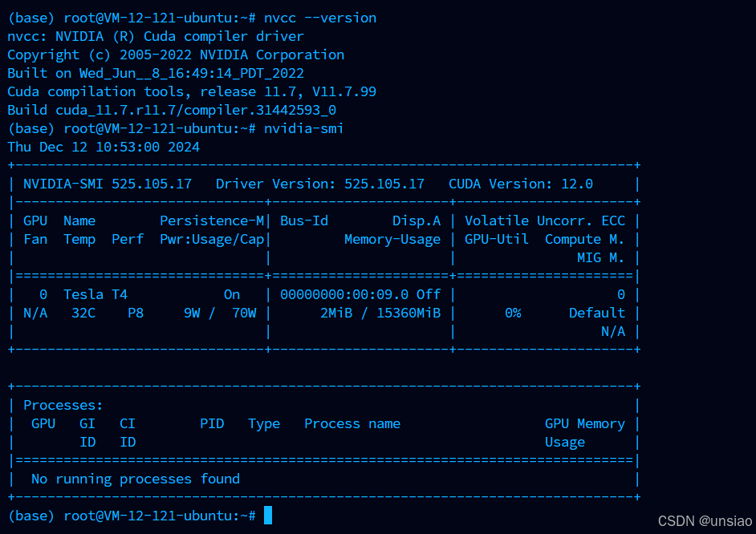
Task: Click the 'GPU-Util' column header
Action: (x=497, y=239)
